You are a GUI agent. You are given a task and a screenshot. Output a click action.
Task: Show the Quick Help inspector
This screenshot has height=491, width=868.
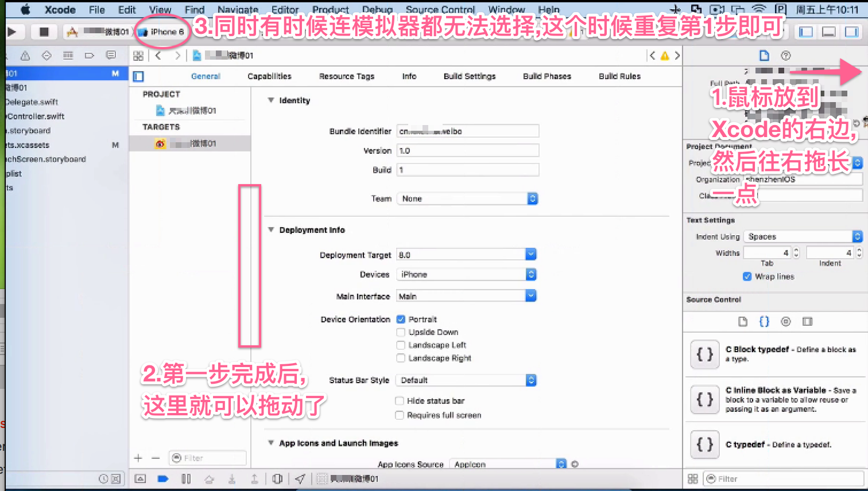tap(786, 56)
